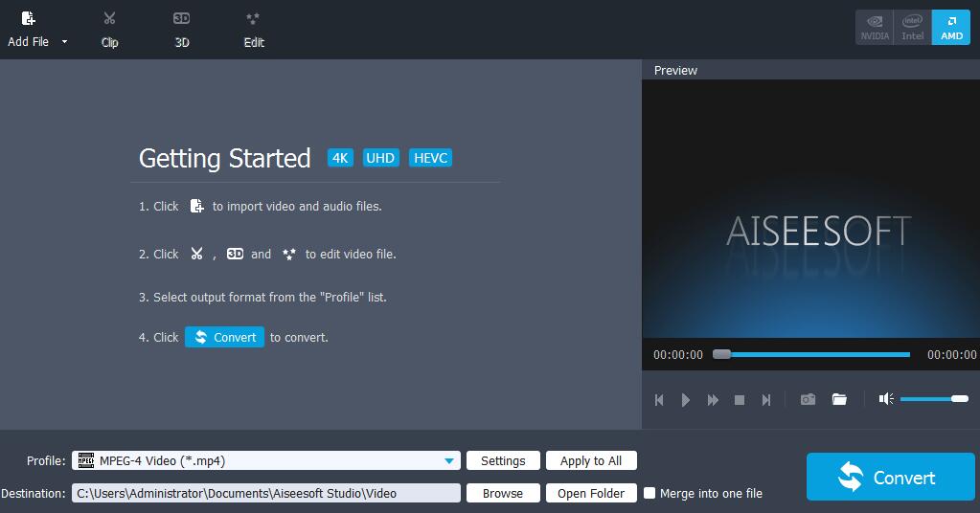Toggle NVIDIA acceleration

[875, 28]
